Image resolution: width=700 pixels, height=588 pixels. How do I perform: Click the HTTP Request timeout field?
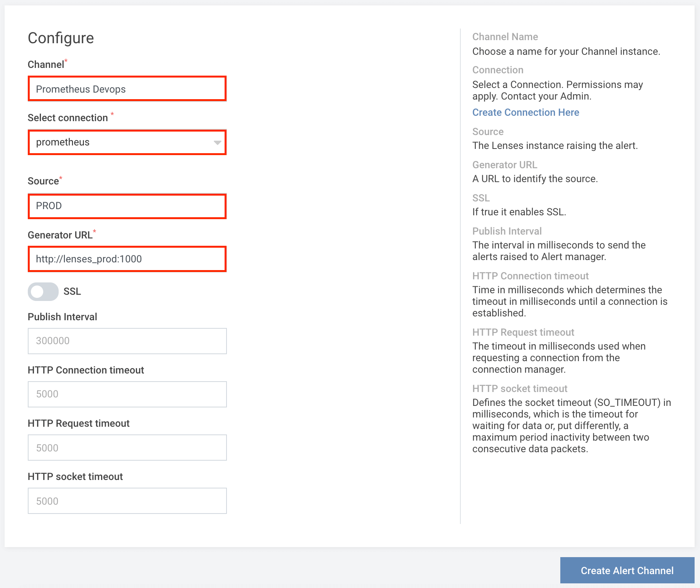coord(127,448)
